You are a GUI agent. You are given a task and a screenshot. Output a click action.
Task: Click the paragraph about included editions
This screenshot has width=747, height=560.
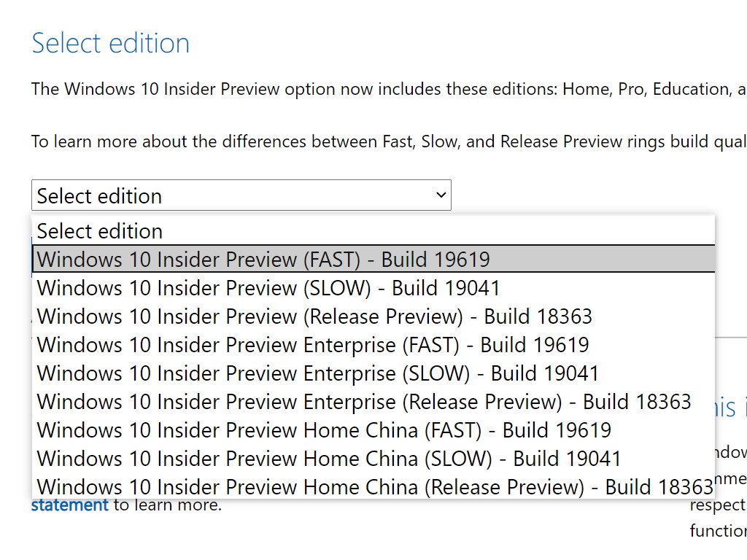(x=365, y=89)
